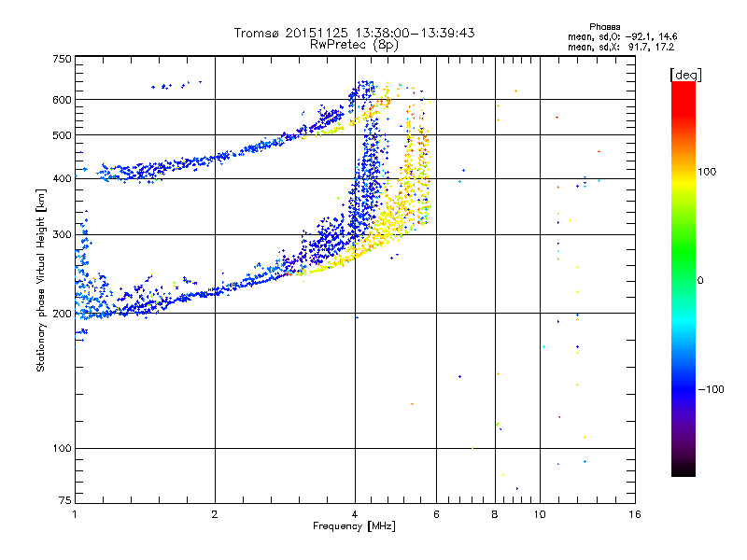This screenshot has height=560, width=747.
Task: Click the '[deg]' colorbar unit label
Action: pyautogui.click(x=685, y=75)
